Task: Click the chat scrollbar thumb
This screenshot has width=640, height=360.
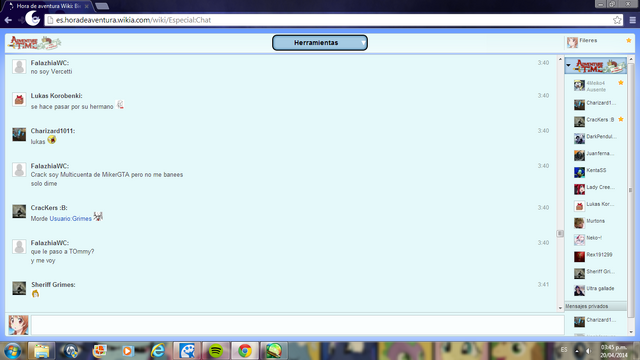Action: click(560, 233)
